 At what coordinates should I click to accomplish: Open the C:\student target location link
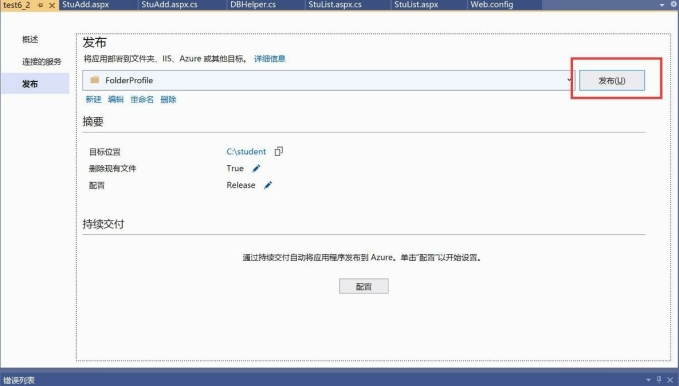tap(246, 151)
